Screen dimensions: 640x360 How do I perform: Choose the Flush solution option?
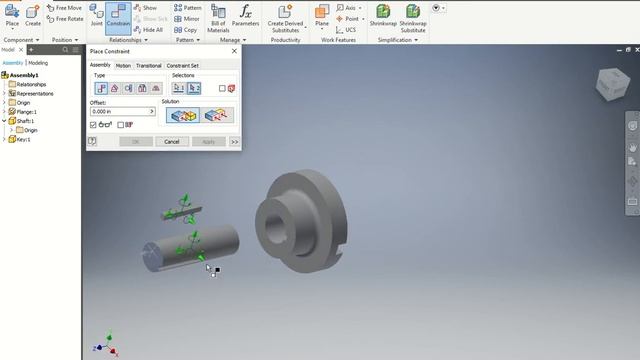tap(218, 115)
